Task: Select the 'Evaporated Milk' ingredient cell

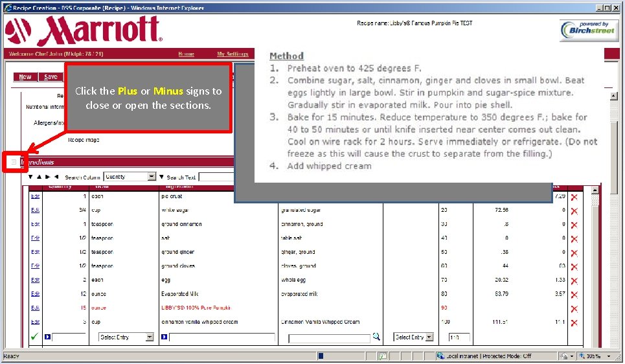Action: pyautogui.click(x=179, y=294)
